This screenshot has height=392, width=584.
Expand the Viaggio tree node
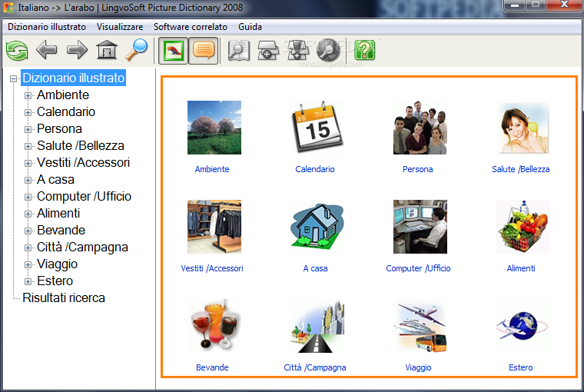click(x=28, y=264)
